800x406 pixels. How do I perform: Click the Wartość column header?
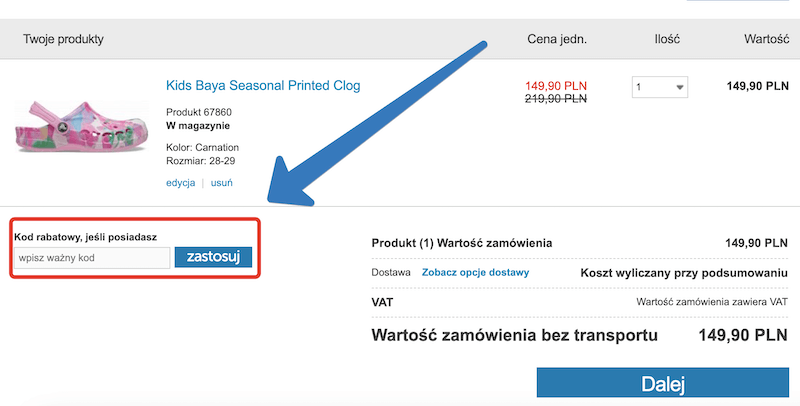[x=767, y=40]
